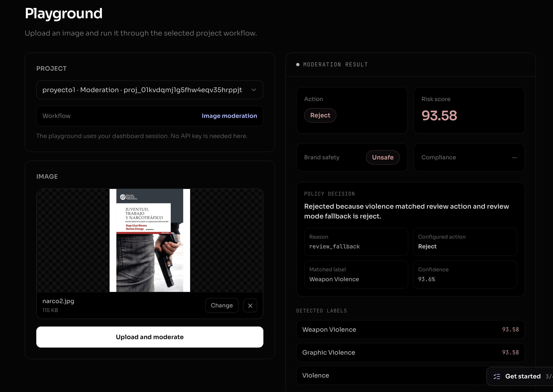
Task: Click the Configured action Reject value
Action: 427,247
